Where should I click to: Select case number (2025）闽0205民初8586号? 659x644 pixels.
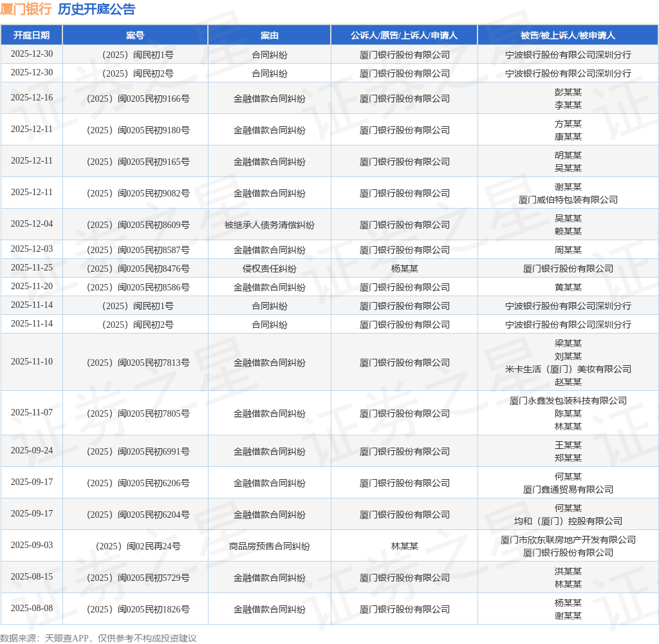point(138,287)
